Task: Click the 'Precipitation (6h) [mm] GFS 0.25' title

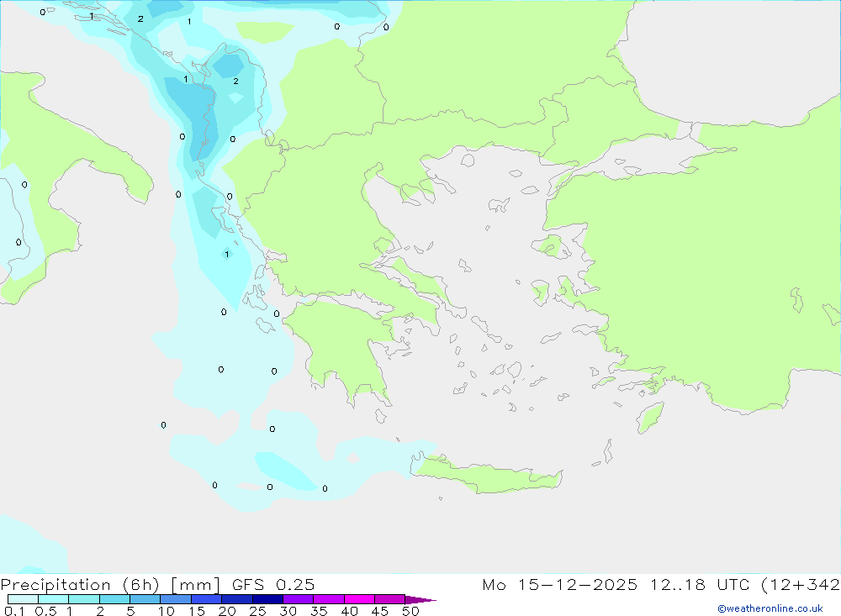Action: coord(158,585)
